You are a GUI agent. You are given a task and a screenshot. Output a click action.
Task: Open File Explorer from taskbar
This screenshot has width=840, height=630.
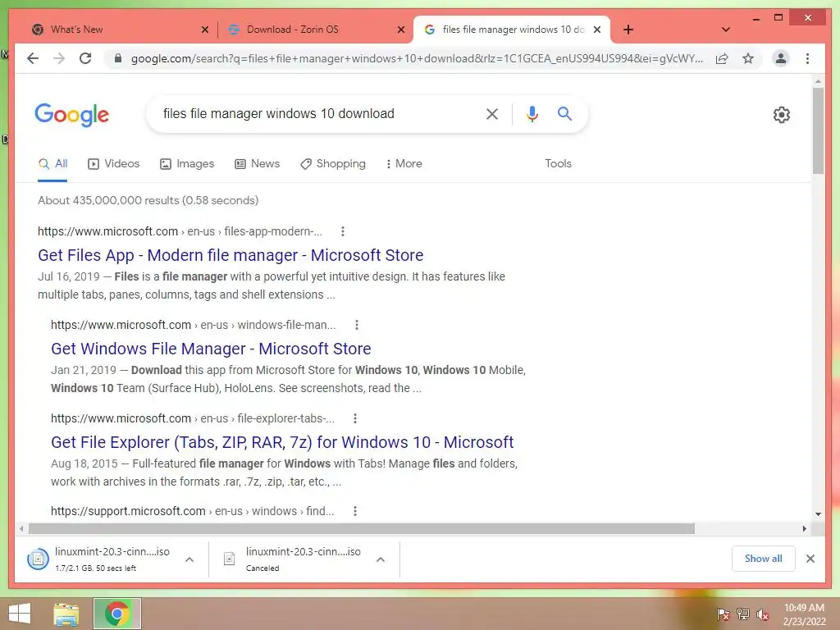pyautogui.click(x=66, y=614)
